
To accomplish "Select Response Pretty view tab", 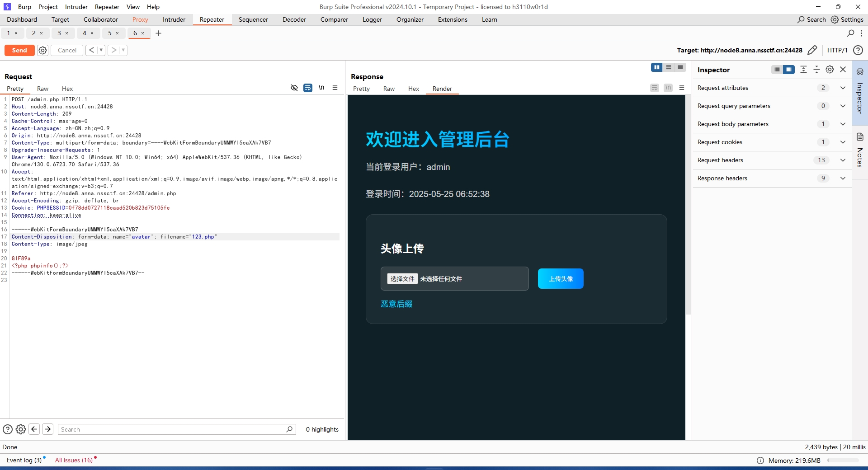I will click(361, 89).
